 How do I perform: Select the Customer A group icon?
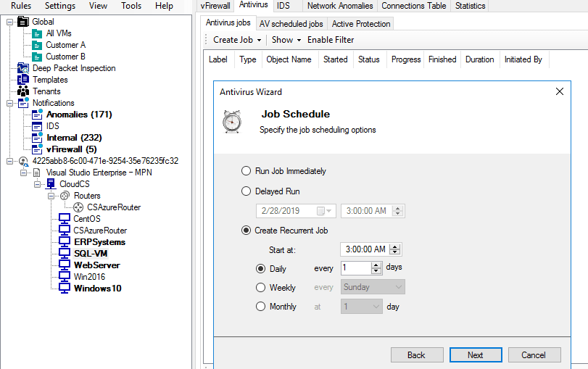click(37, 45)
